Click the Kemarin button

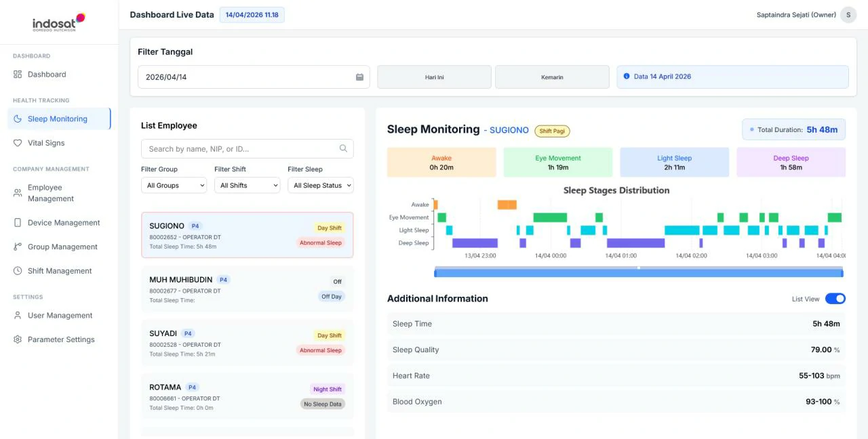pos(552,77)
